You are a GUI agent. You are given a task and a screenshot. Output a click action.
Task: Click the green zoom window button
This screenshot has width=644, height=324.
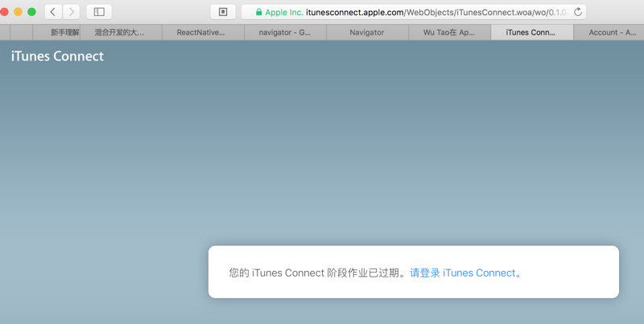31,12
